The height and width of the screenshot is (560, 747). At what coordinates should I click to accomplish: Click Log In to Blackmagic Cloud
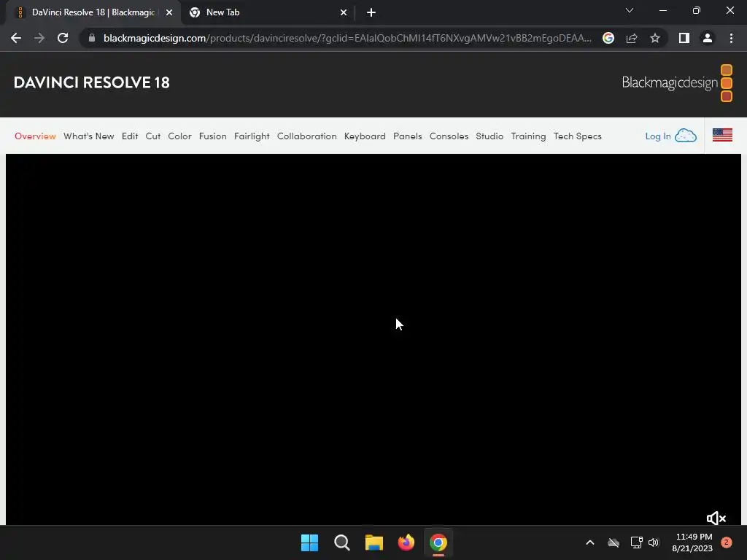click(x=657, y=136)
